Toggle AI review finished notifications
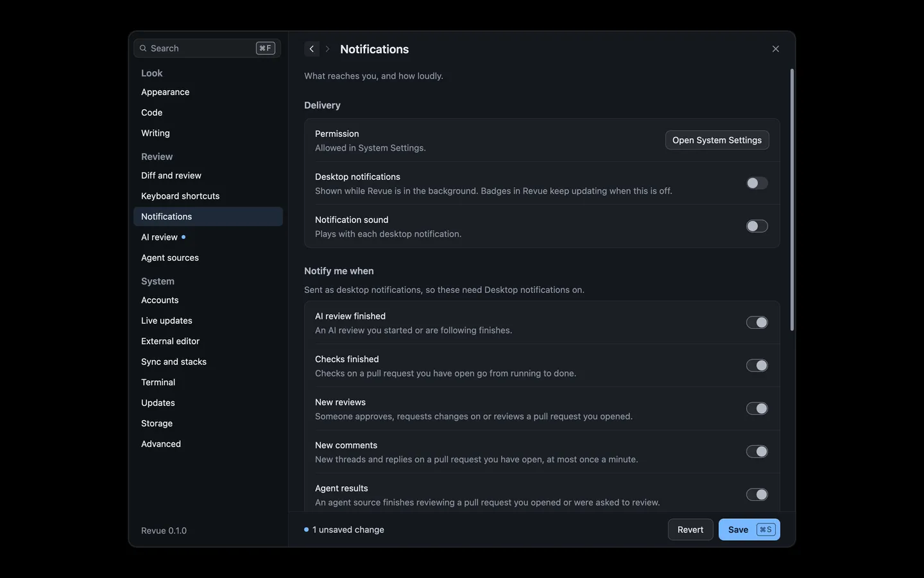This screenshot has width=924, height=578. point(757,322)
